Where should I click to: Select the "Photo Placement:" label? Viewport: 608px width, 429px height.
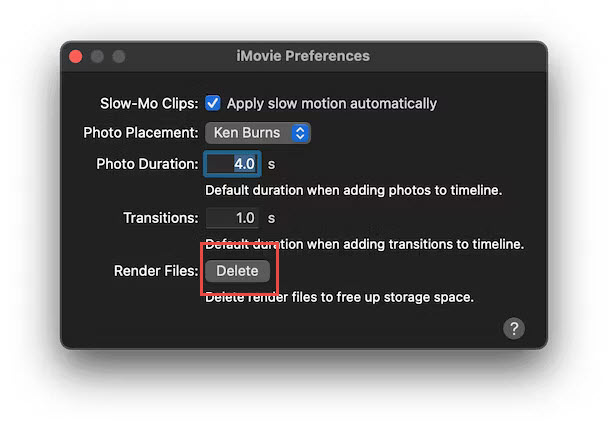point(140,132)
